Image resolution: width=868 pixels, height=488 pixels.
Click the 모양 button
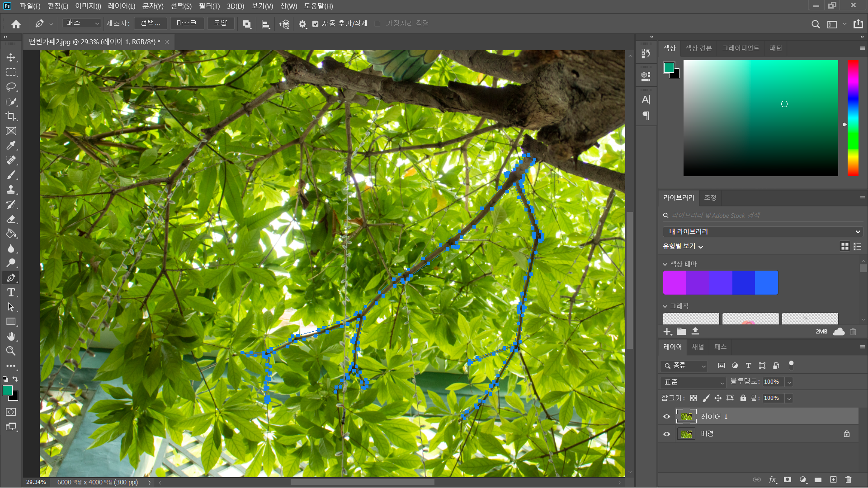(x=220, y=23)
